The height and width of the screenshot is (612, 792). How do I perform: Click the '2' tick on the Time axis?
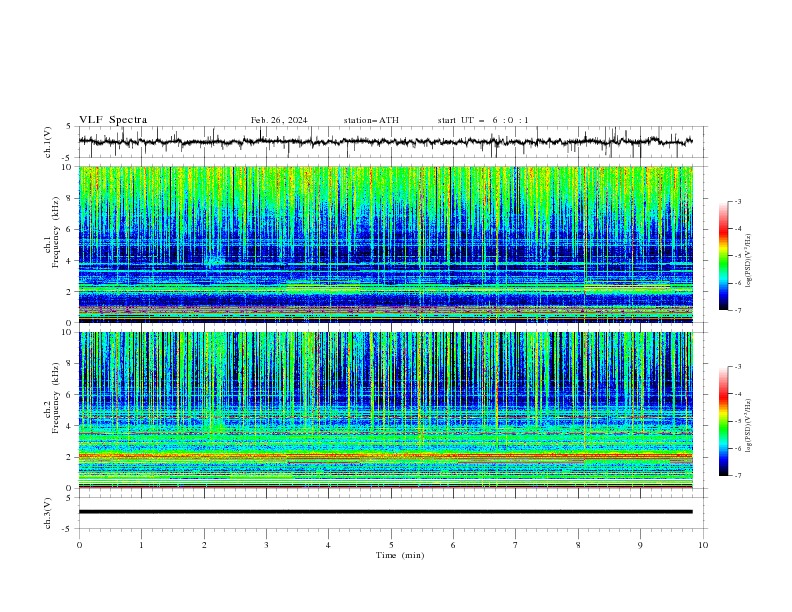[204, 545]
